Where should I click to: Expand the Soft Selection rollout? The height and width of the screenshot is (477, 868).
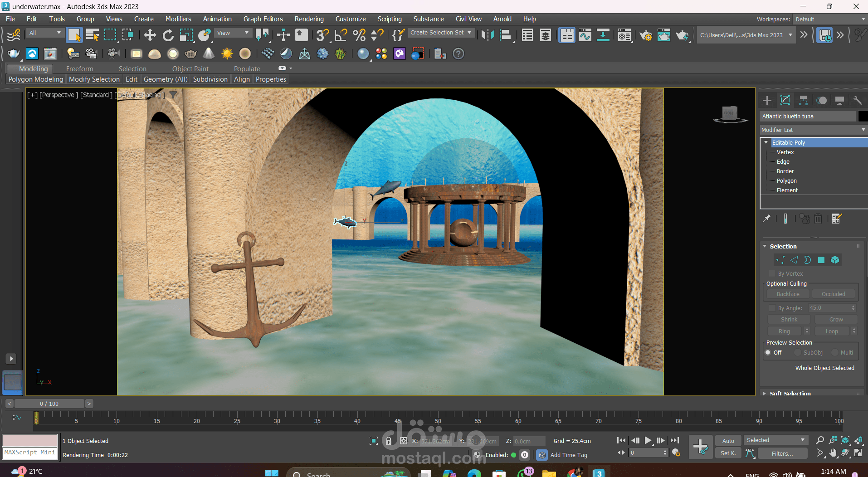point(790,393)
